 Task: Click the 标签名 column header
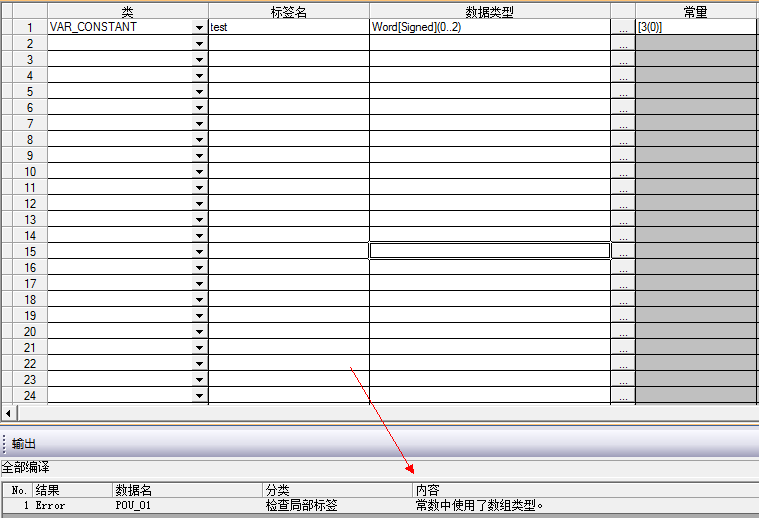point(288,10)
